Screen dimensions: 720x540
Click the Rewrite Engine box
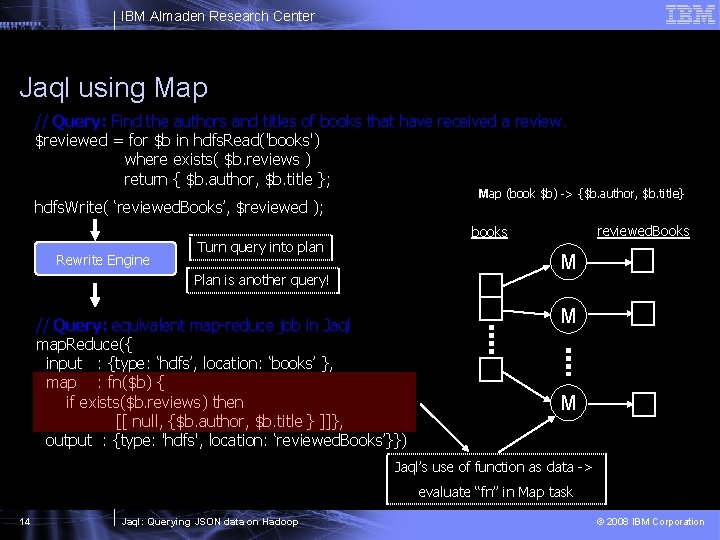(x=105, y=259)
